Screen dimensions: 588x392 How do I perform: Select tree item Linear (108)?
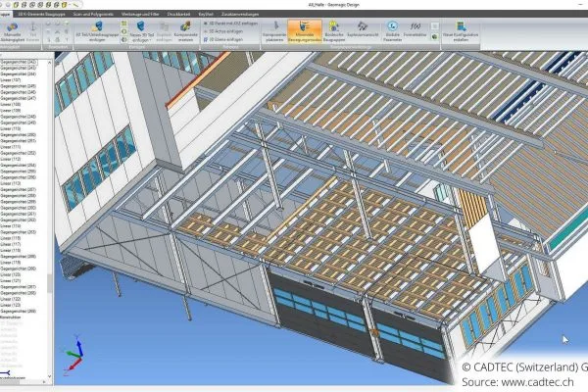[11, 104]
